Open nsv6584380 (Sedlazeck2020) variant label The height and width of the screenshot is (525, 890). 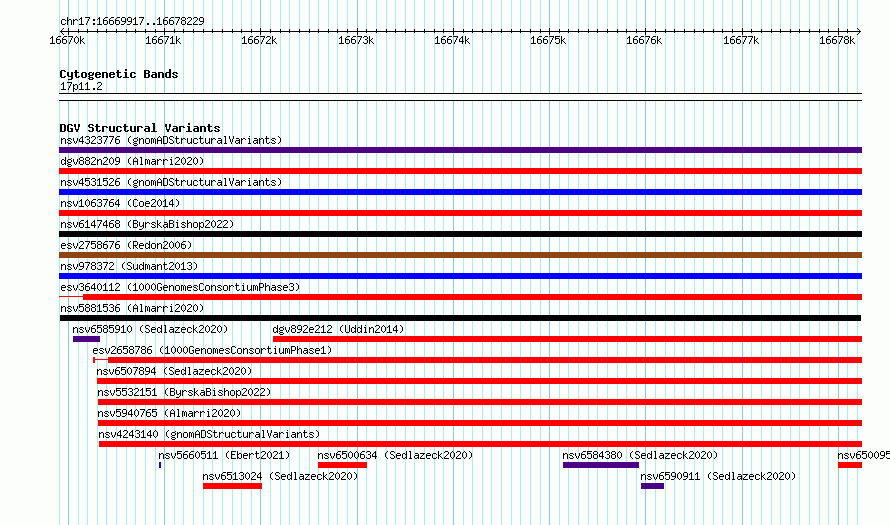[x=640, y=455]
